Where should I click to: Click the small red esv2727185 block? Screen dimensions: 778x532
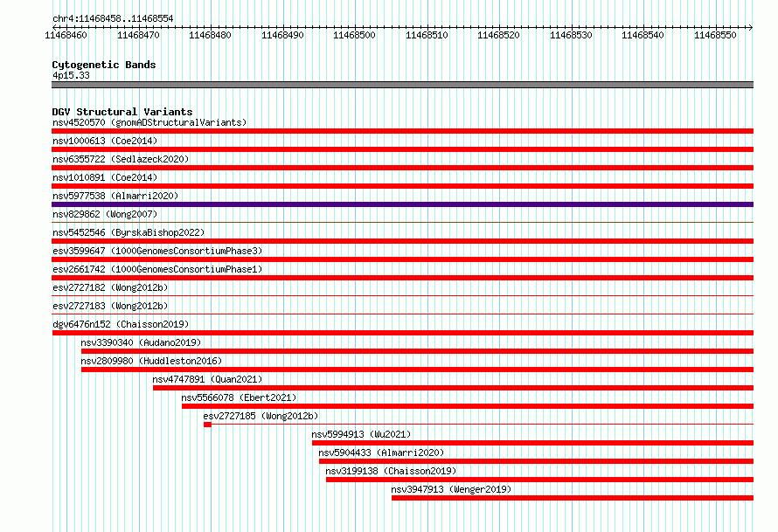207,425
